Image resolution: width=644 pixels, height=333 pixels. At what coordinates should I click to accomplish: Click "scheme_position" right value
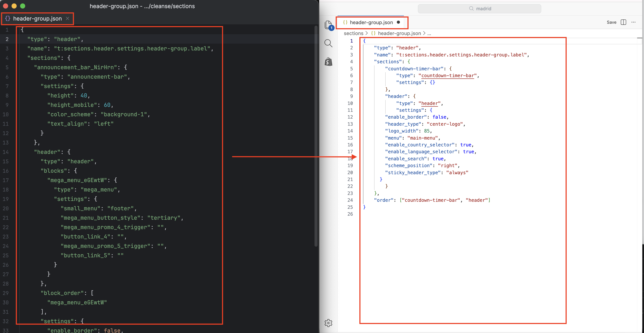(x=447, y=165)
